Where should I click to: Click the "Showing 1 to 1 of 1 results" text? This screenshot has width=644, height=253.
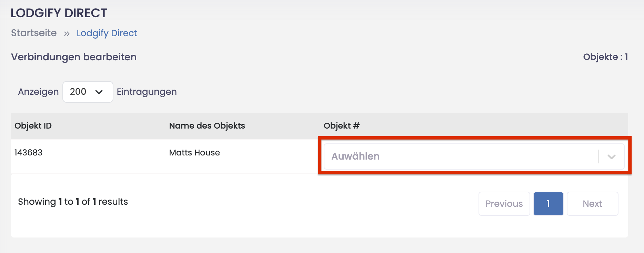point(73,202)
